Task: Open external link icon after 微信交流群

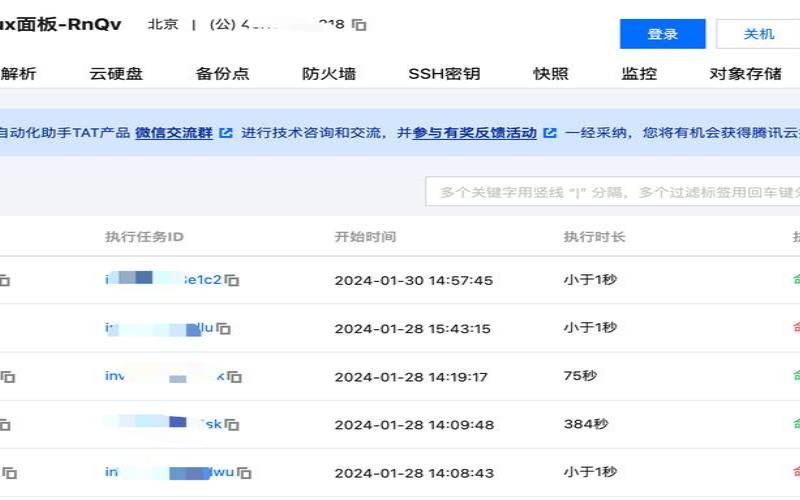Action: coord(226,133)
